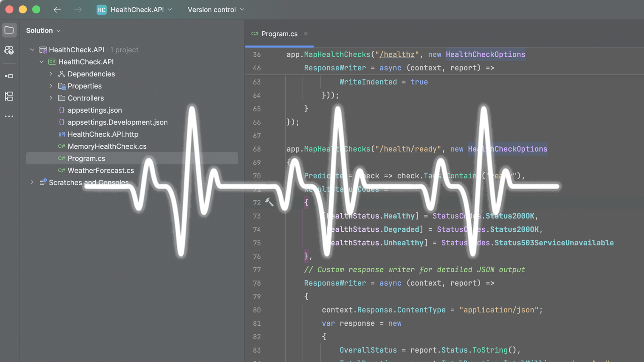Click the forward navigation arrow
Viewport: 644px width, 362px height.
point(78,10)
